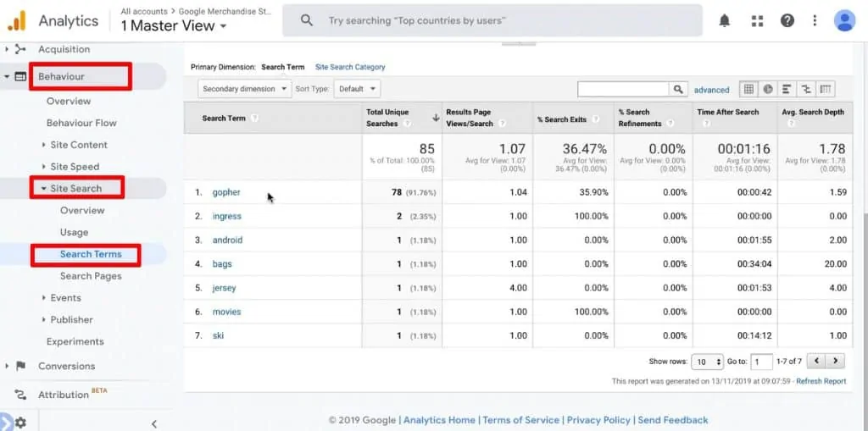Go to the next page of results
Screen dimensions: 868x431
point(835,362)
